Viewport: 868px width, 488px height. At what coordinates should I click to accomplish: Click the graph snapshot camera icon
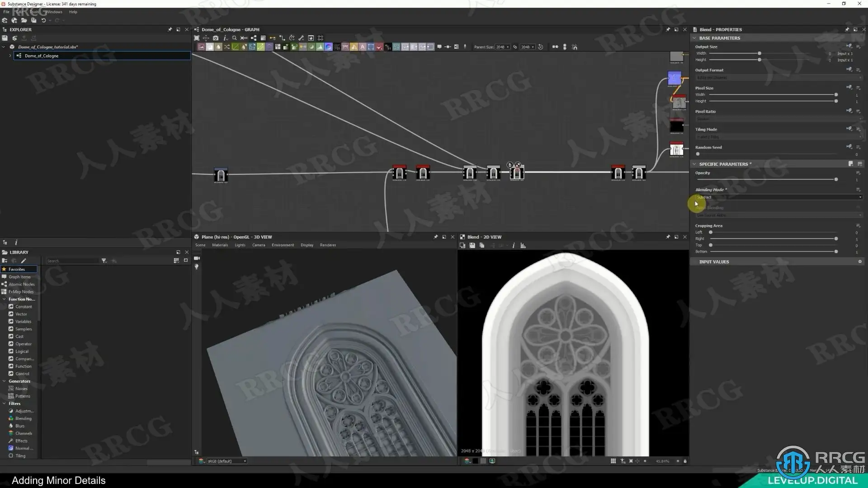(x=216, y=38)
